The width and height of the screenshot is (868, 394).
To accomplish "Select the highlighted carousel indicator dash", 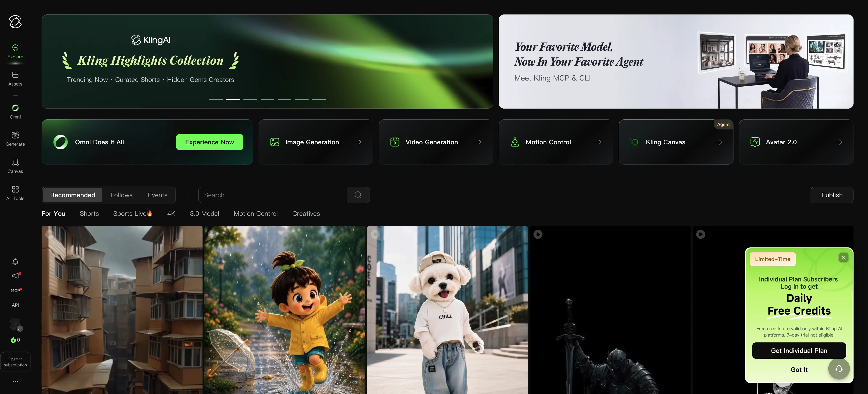I will click(233, 100).
